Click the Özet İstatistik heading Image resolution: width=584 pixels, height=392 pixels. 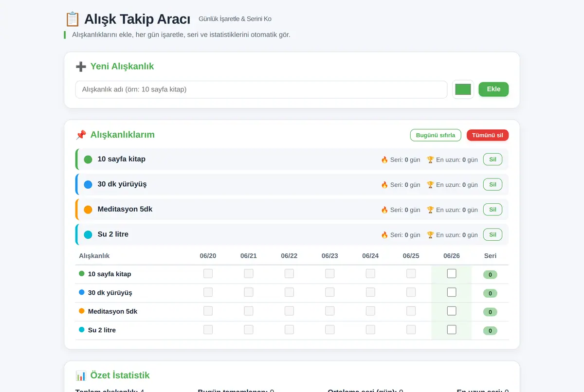click(120, 375)
